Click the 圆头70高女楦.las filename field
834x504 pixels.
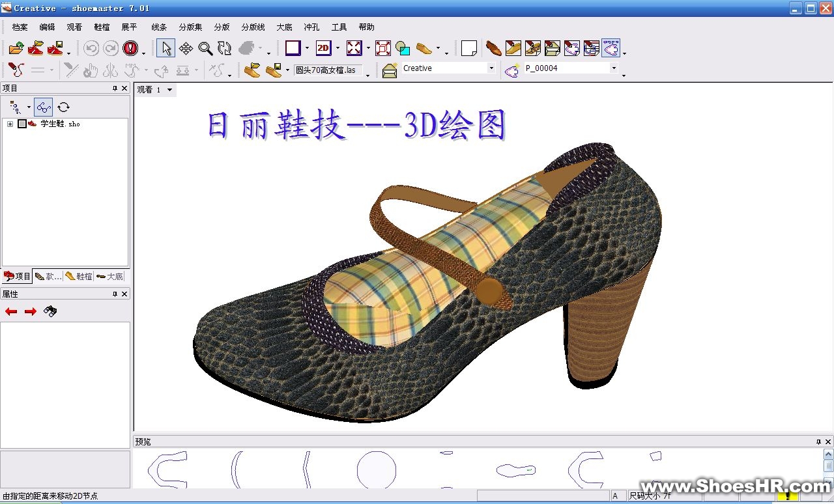coord(328,70)
